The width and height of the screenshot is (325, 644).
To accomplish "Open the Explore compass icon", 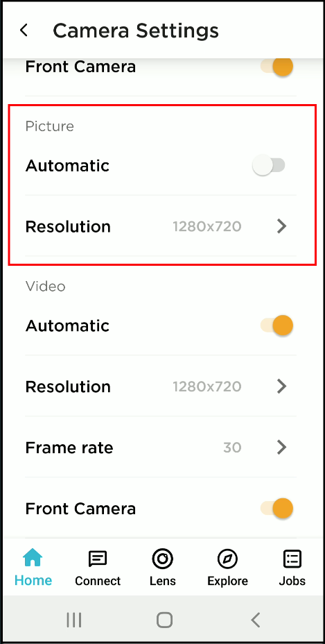I will [x=227, y=559].
